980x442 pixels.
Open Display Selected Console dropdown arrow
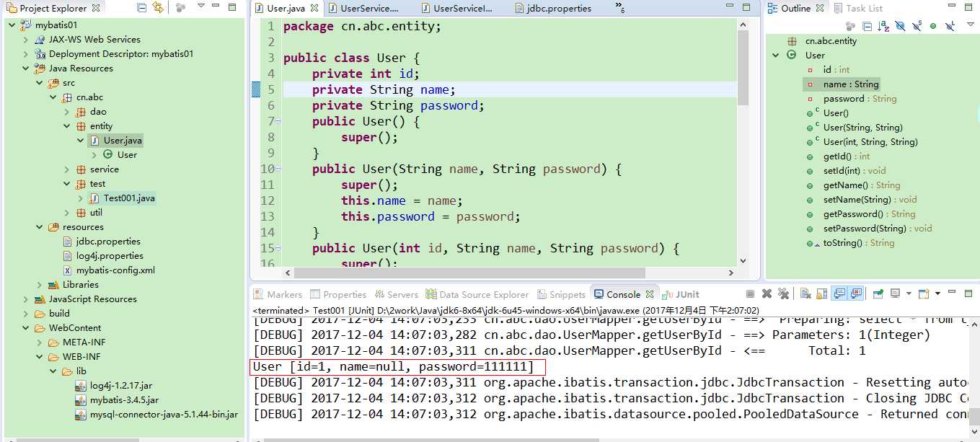(x=909, y=293)
